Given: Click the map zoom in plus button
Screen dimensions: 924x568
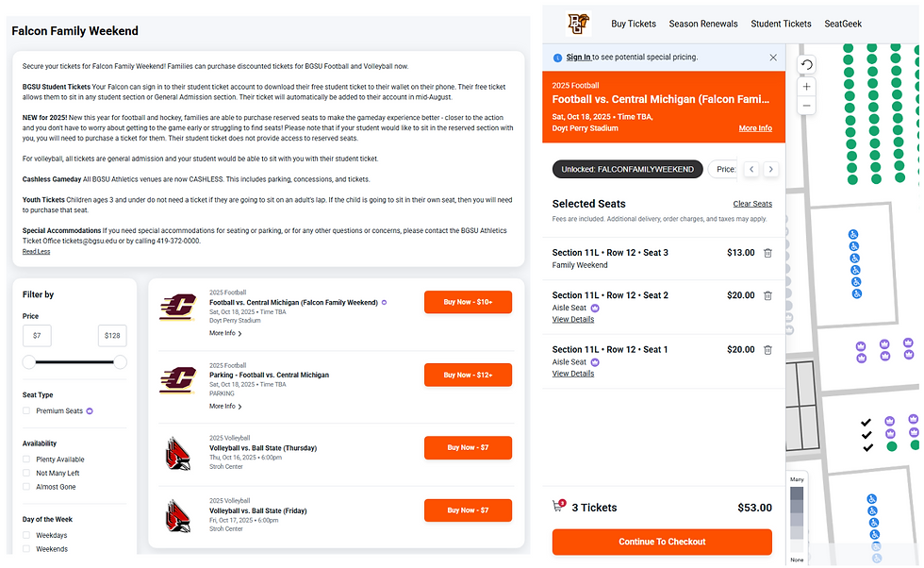Looking at the screenshot, I should (806, 86).
